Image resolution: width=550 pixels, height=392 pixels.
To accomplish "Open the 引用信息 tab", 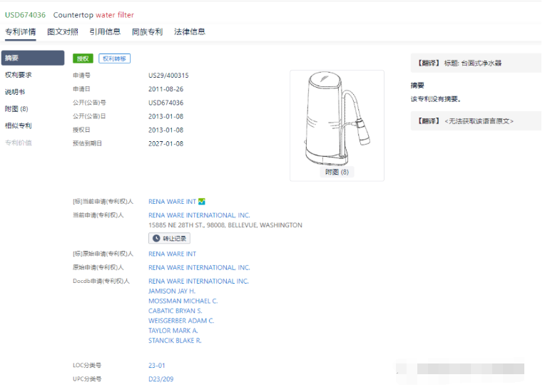I will (105, 32).
